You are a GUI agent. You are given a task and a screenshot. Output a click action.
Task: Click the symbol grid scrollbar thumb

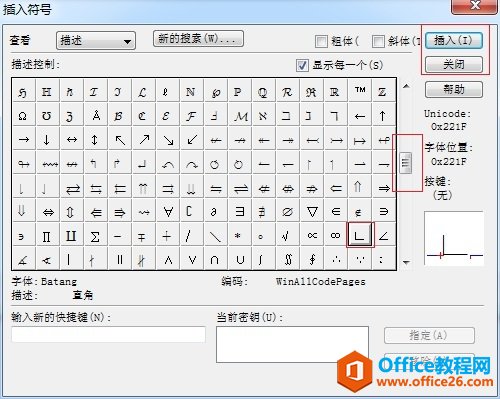click(406, 163)
